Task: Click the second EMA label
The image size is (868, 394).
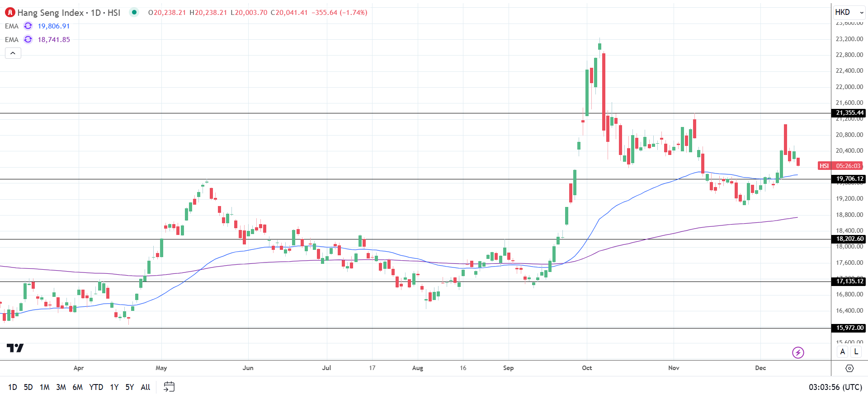Action: (12, 40)
